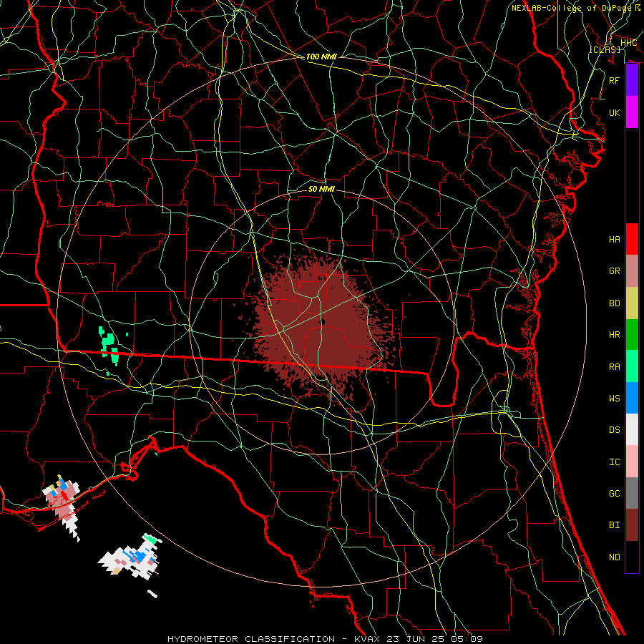The width and height of the screenshot is (644, 644).
Task: Click the DS legend label
Action: [615, 430]
